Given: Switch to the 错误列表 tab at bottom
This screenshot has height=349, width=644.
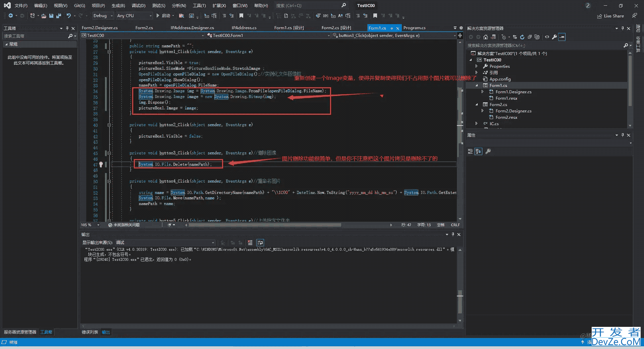Looking at the screenshot, I should pos(90,332).
